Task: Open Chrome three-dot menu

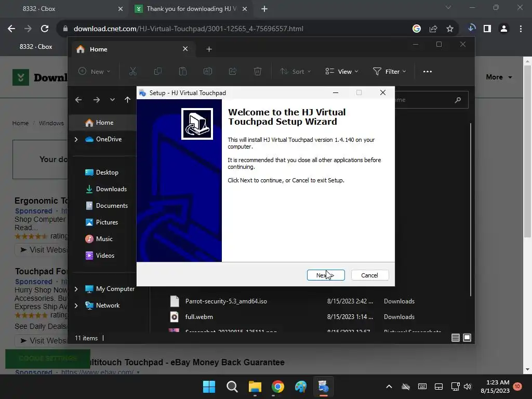Action: coord(521,29)
